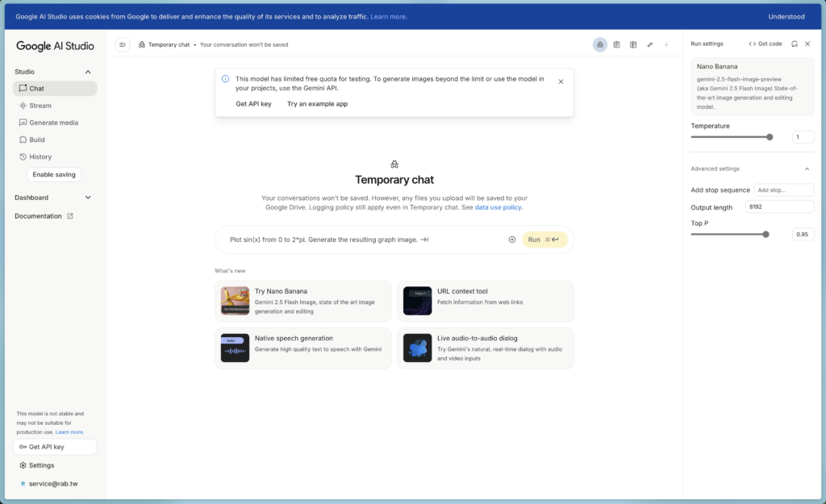The height and width of the screenshot is (504, 826).
Task: Open the data use policy link
Action: 498,207
